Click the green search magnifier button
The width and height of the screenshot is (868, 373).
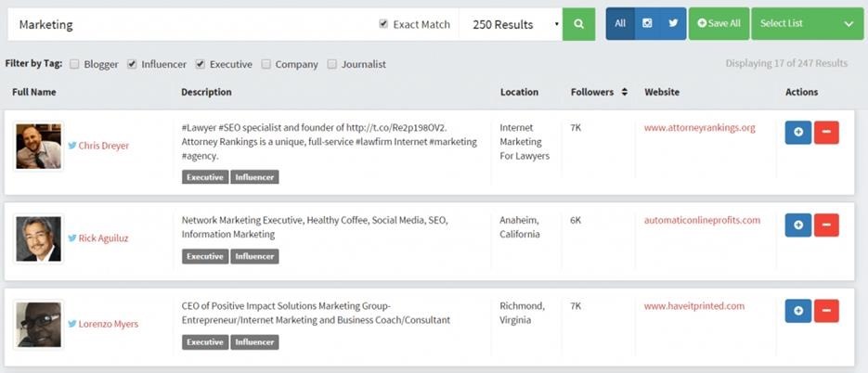click(x=578, y=24)
